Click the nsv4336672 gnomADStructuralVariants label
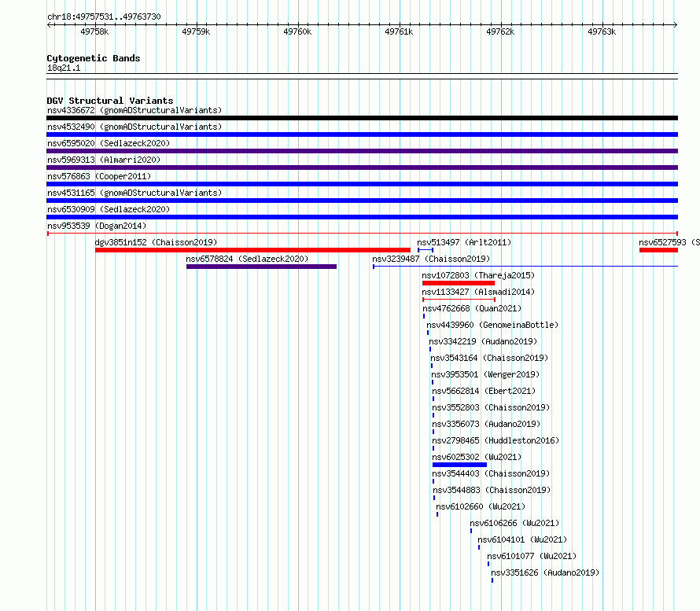The width and height of the screenshot is (700, 611). [134, 110]
